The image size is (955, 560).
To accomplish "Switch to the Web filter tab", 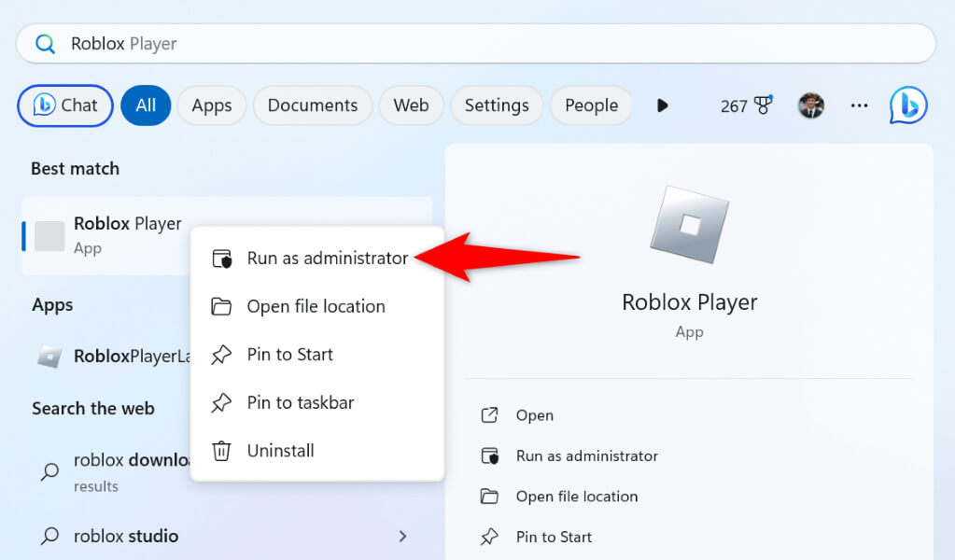I will pos(411,105).
